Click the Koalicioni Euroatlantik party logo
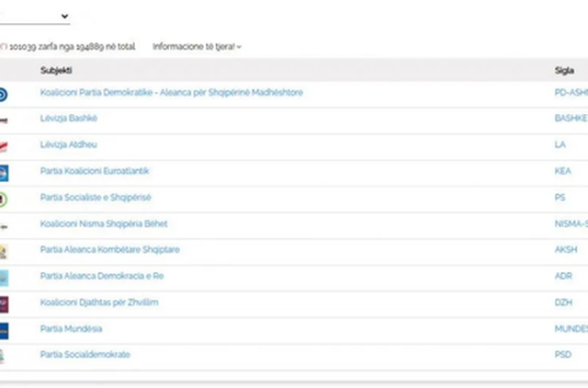 4,173
